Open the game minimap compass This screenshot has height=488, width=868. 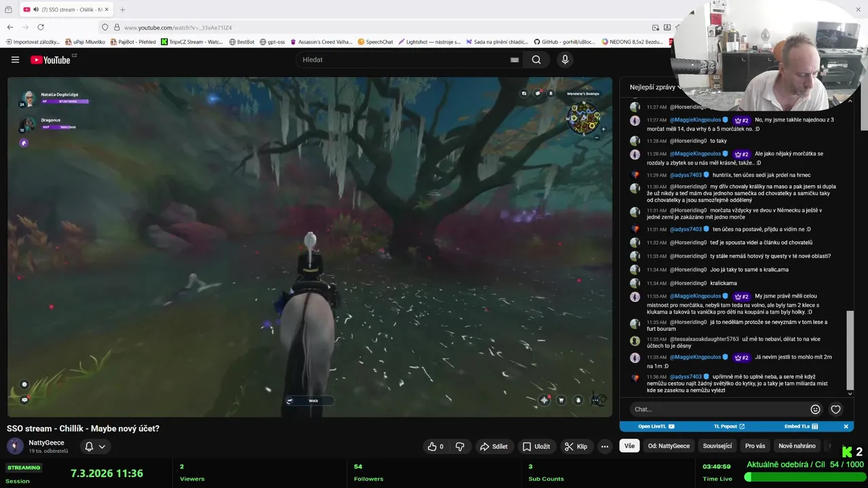(584, 118)
